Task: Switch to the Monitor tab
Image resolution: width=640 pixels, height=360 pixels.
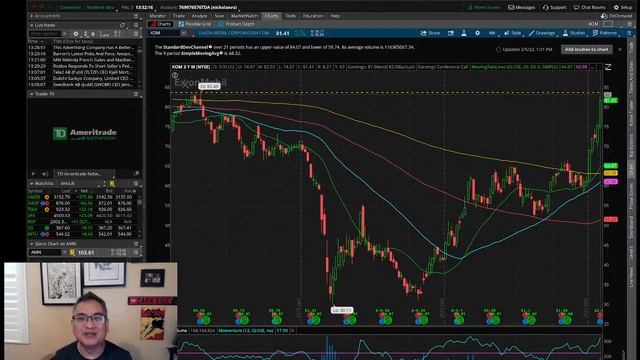Action: point(158,16)
